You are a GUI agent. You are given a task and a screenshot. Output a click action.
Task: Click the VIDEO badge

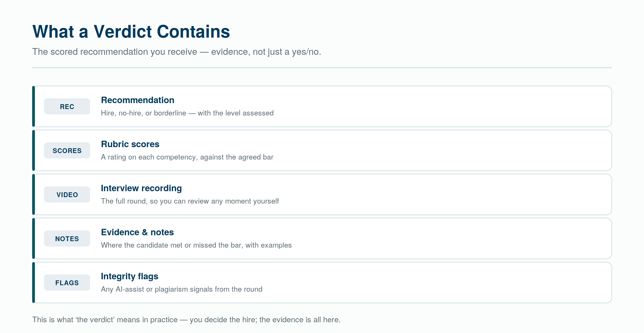click(67, 194)
